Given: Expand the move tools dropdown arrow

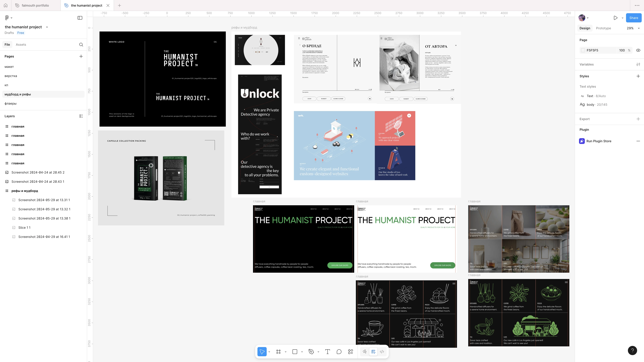Looking at the screenshot, I should [269, 352].
